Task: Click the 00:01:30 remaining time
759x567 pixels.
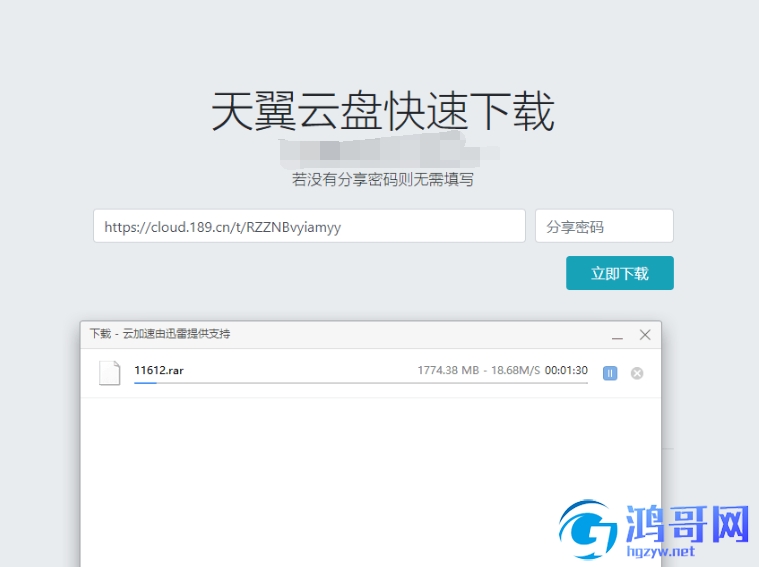Action: 566,370
